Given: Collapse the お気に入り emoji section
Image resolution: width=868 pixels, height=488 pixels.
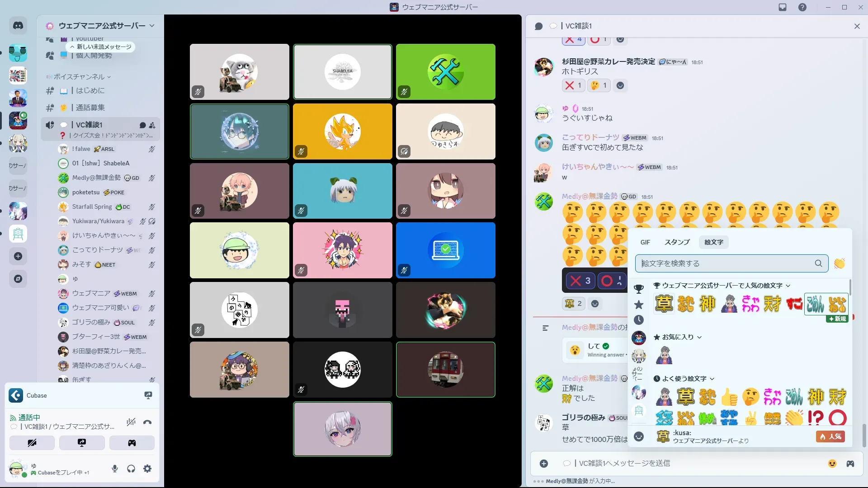Looking at the screenshot, I should pyautogui.click(x=677, y=337).
